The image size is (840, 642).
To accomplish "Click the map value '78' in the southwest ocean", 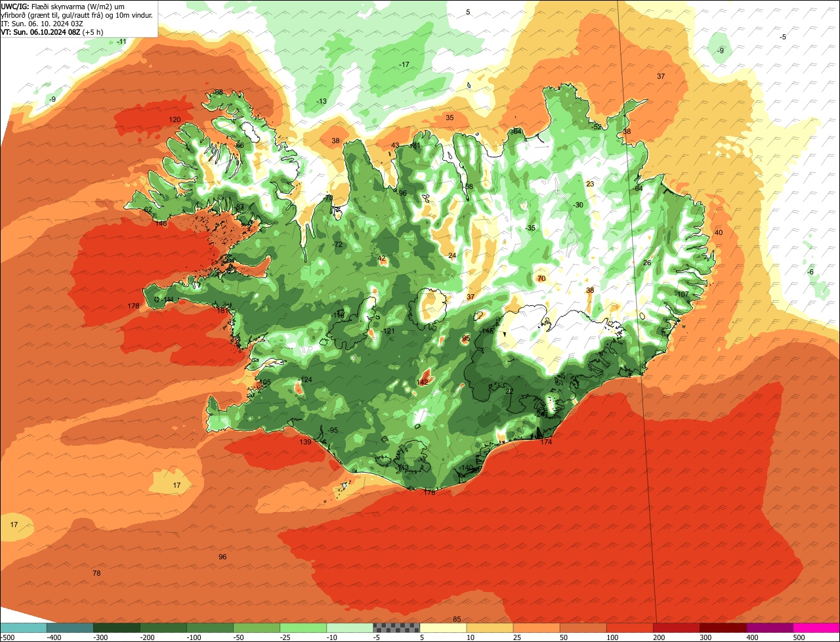I will pyautogui.click(x=96, y=573).
